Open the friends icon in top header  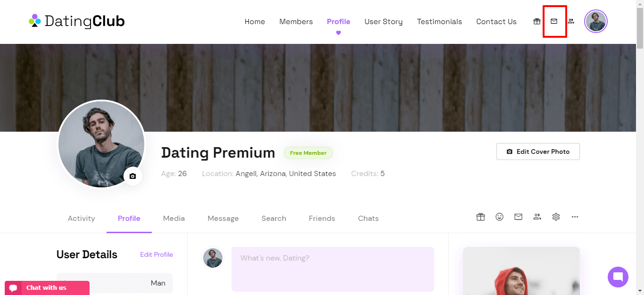point(571,21)
